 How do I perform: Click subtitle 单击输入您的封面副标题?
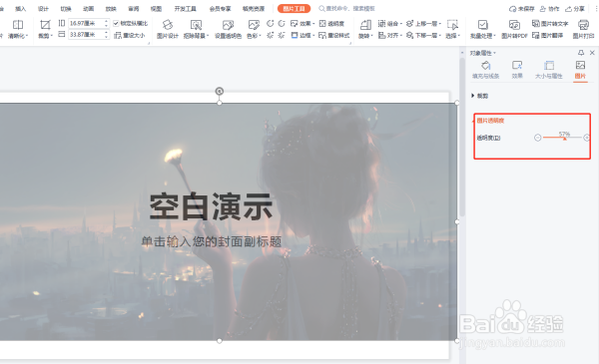212,241
